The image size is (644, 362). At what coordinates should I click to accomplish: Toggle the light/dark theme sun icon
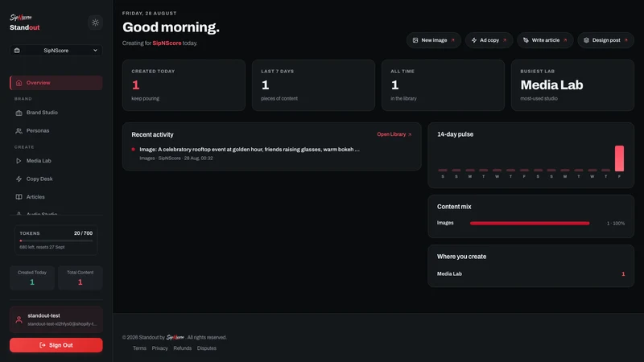pyautogui.click(x=95, y=23)
